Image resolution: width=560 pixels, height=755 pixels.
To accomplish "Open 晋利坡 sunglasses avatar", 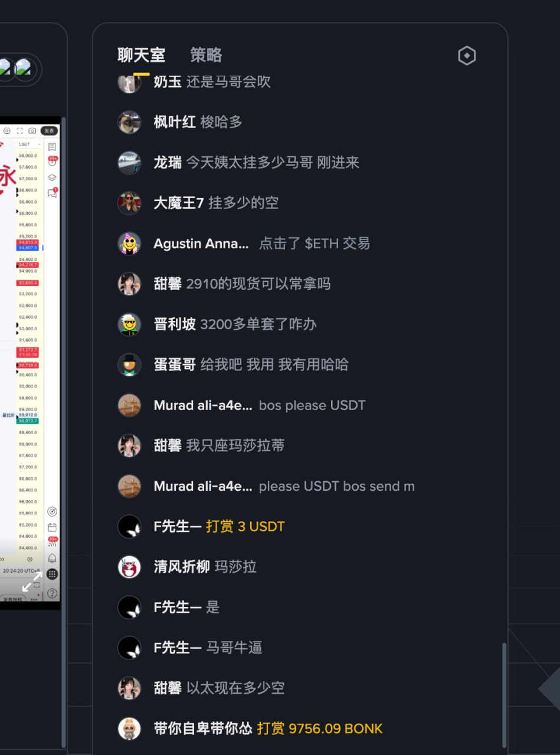I will 129,324.
